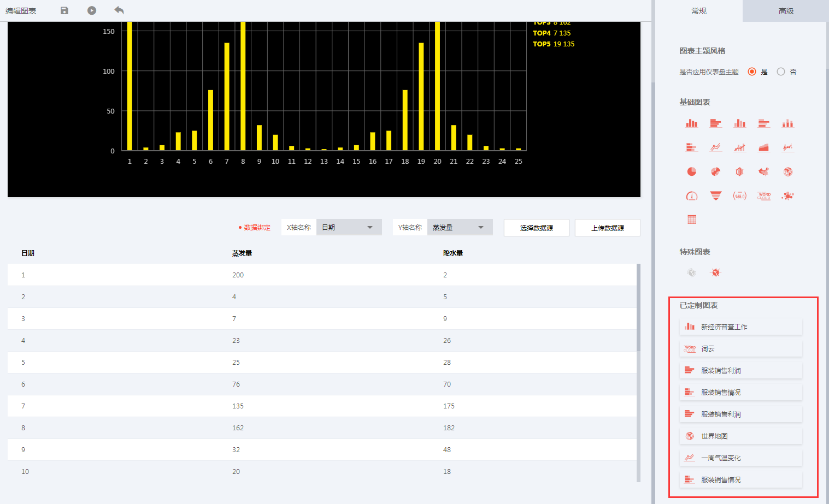Click the 数据绑定 label

pos(257,228)
